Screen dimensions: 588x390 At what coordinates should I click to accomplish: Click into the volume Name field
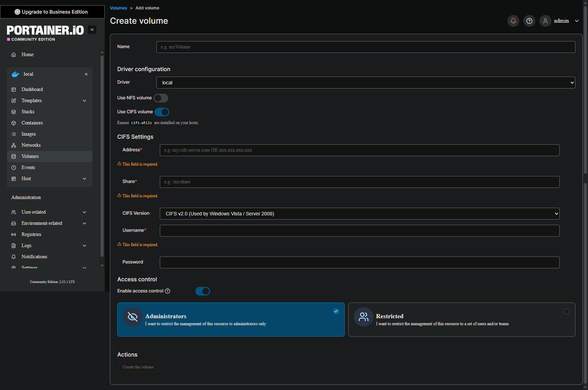coord(365,47)
